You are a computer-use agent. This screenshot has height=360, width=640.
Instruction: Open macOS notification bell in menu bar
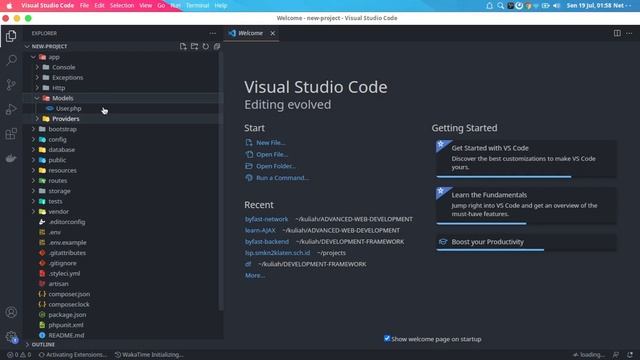pos(489,6)
